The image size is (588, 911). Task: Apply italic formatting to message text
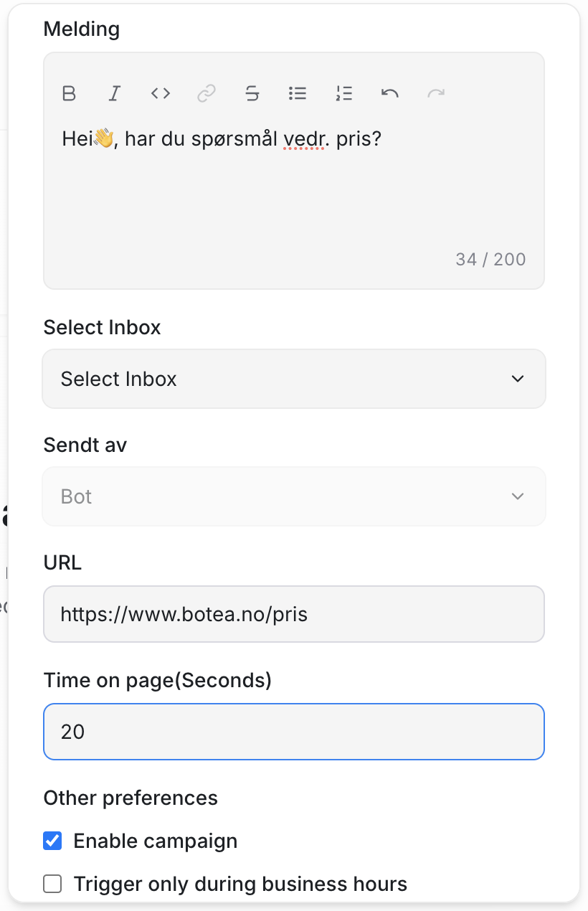(x=114, y=93)
